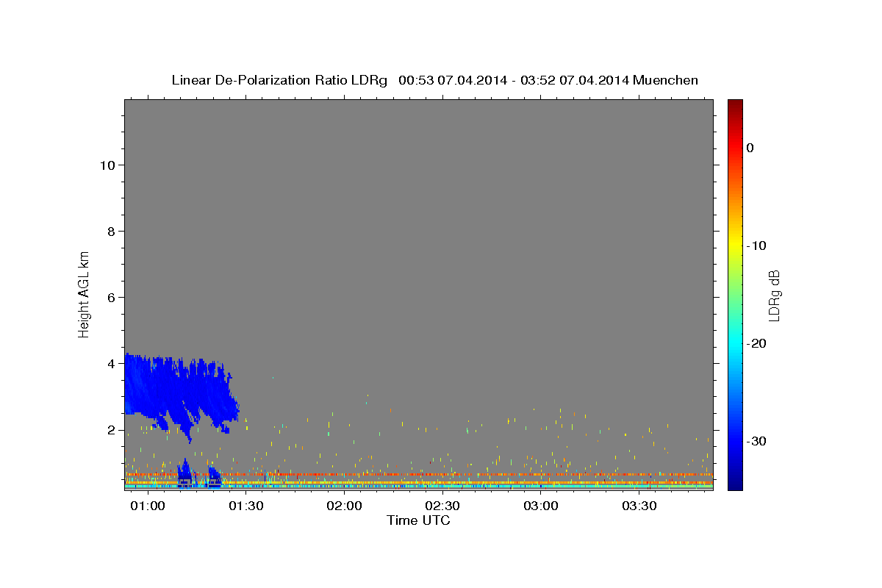Click the '03:00' time tick label
This screenshot has width=882, height=588.
click(541, 506)
